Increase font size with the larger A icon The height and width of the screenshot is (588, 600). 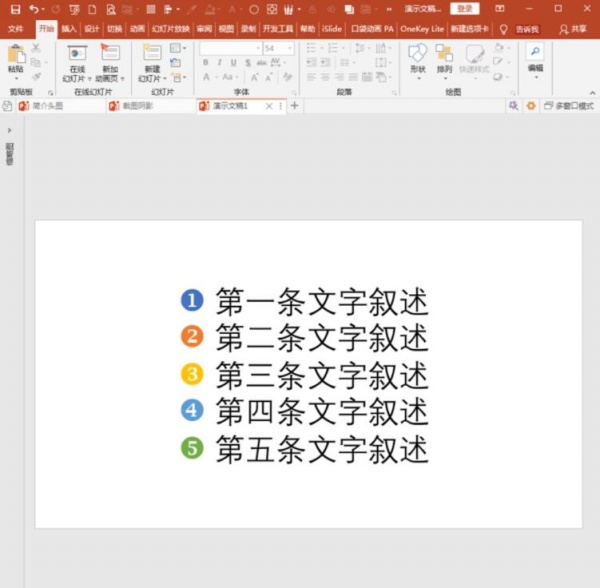(x=254, y=77)
